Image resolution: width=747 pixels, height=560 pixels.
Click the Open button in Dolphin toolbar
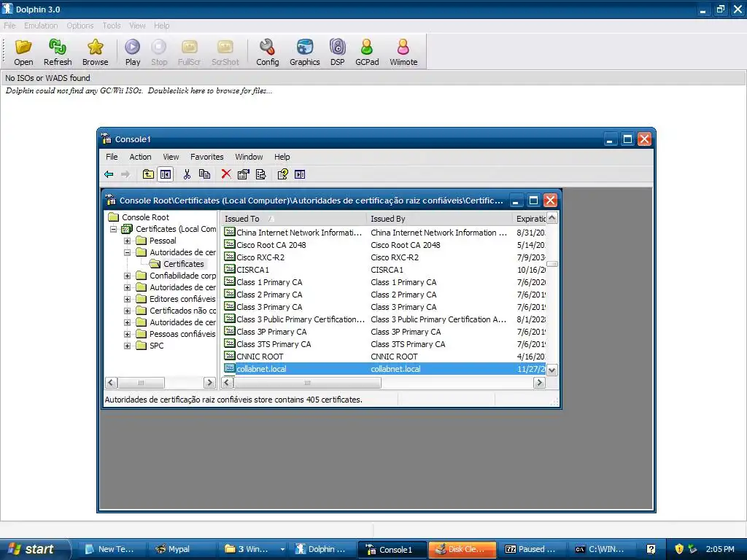[x=23, y=52]
